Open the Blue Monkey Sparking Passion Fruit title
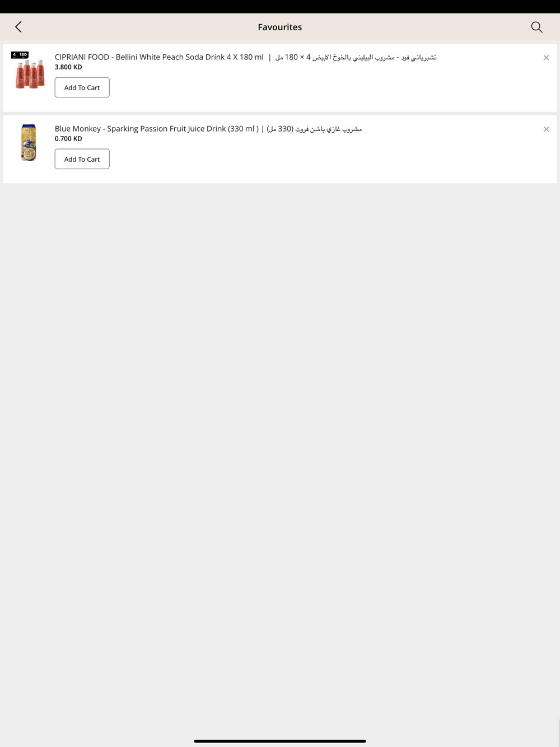The width and height of the screenshot is (560, 747). point(157,129)
